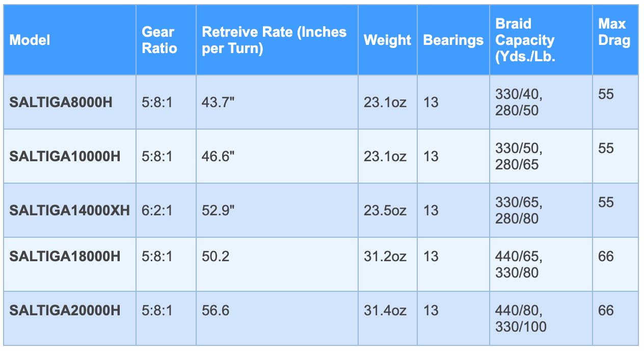
Task: Select the SALTIGA10000H model cell
Action: pos(65,157)
